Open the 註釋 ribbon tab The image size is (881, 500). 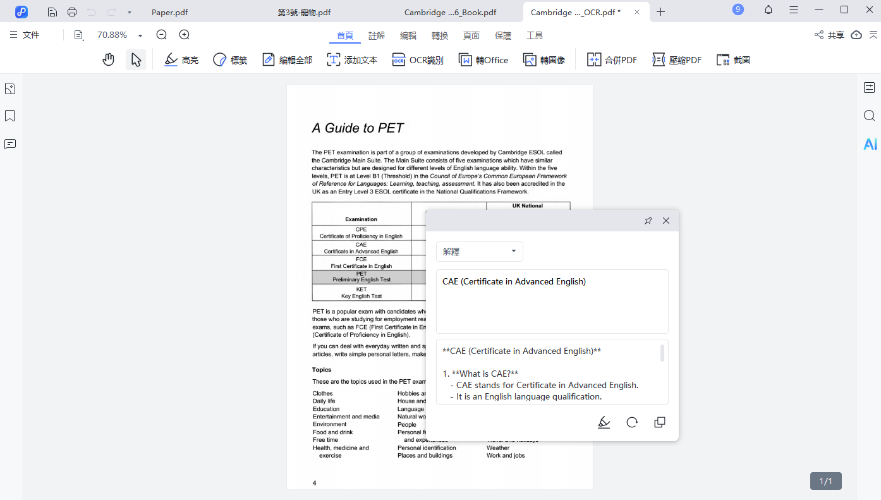[376, 35]
